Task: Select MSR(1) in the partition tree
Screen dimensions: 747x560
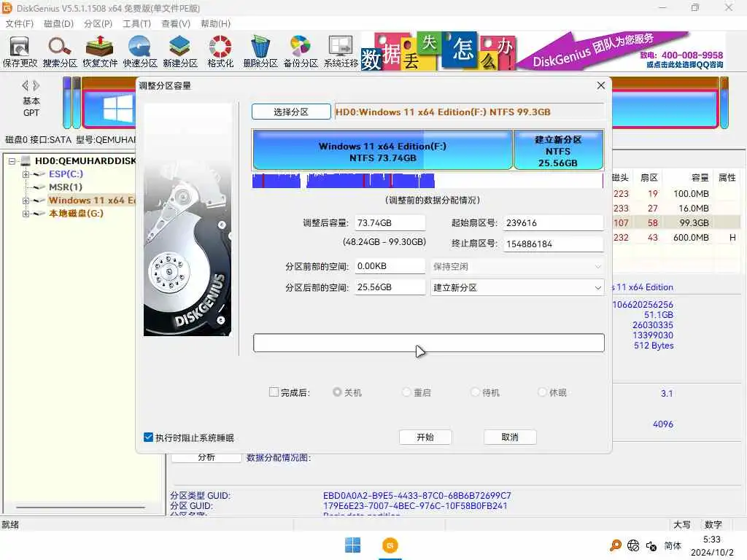Action: pyautogui.click(x=65, y=187)
